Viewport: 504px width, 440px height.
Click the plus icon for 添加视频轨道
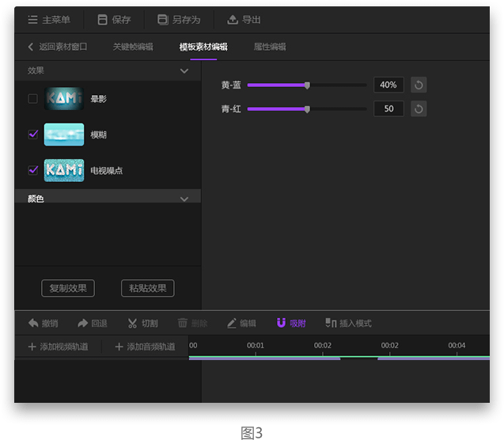[x=32, y=347]
